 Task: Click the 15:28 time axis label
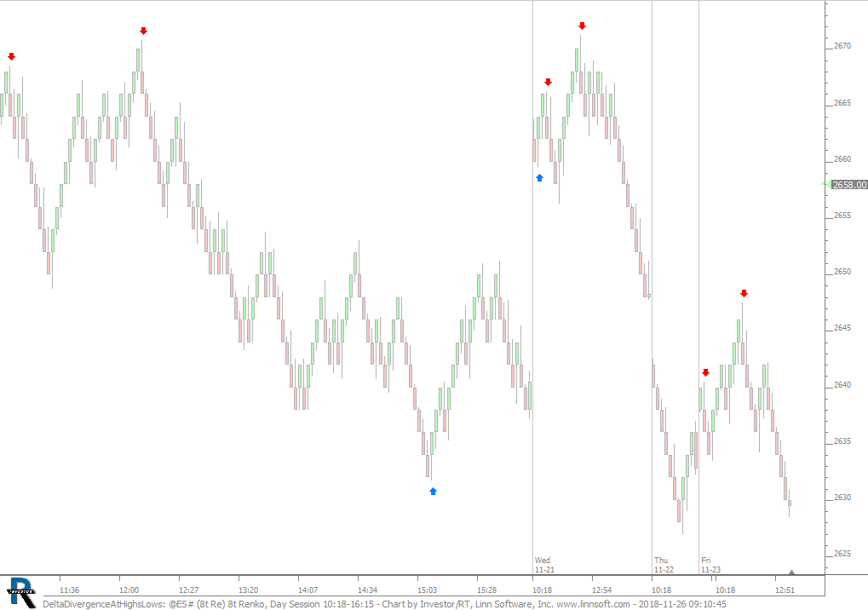click(486, 590)
